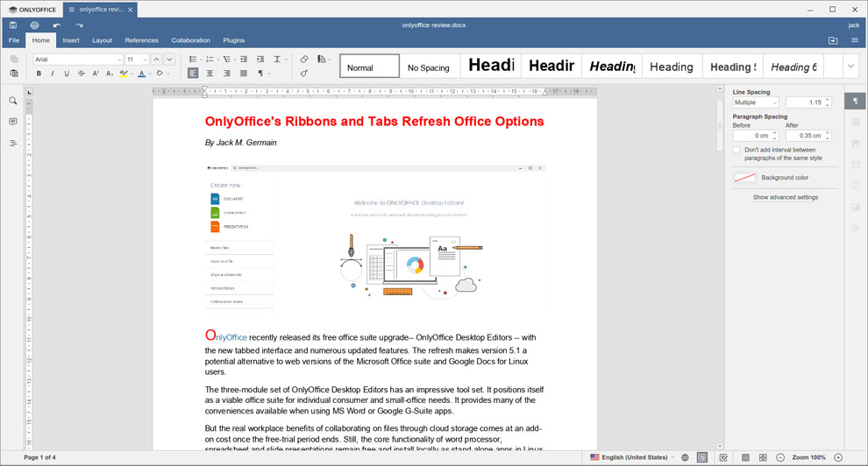This screenshot has height=466, width=868.
Task: Open the File tab
Action: click(x=14, y=40)
